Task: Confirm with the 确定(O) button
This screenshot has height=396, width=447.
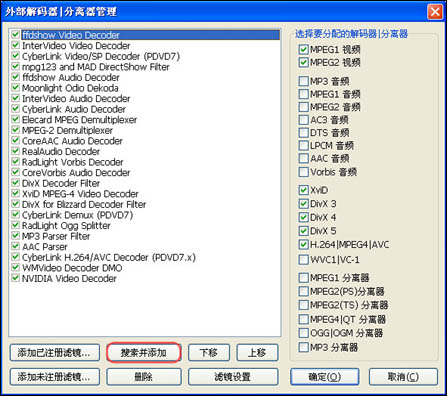Action: 324,377
